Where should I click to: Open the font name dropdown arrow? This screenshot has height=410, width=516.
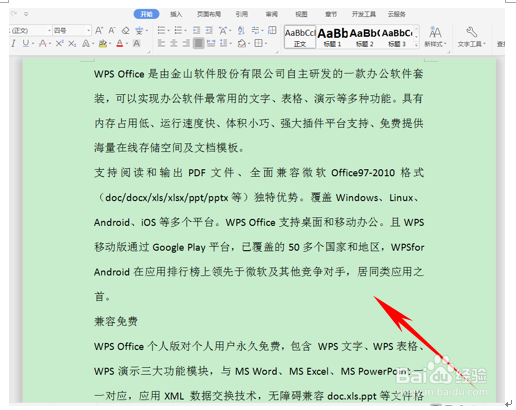(49, 31)
